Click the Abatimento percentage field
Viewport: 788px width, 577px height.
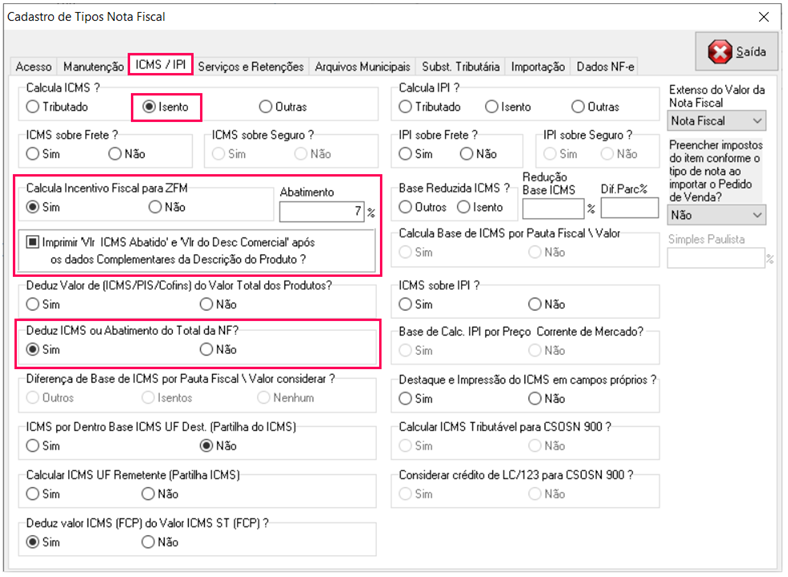tap(322, 211)
